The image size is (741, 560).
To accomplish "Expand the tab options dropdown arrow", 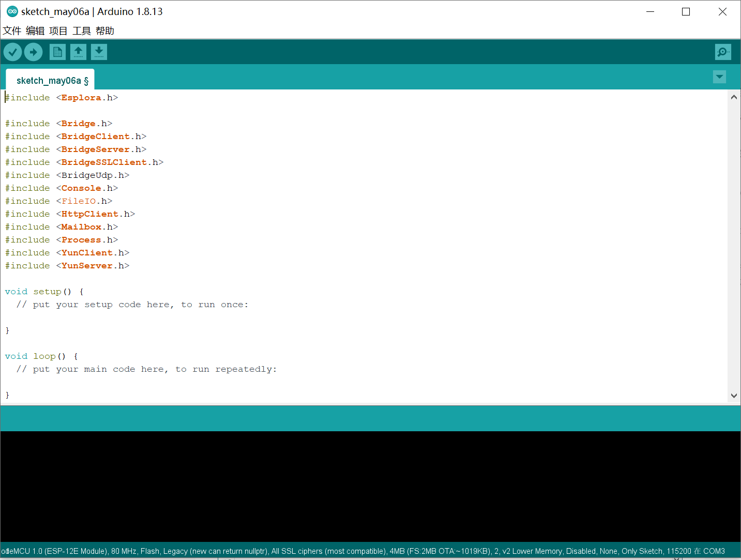I will (719, 77).
